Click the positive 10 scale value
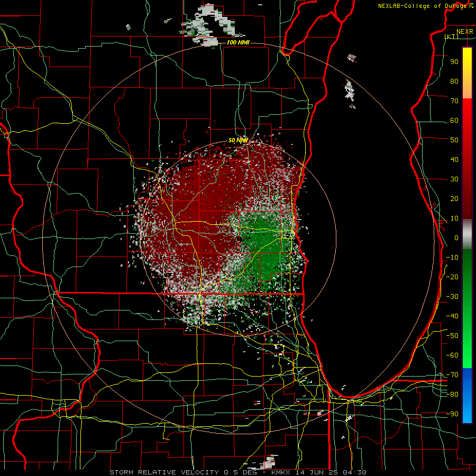 tap(454, 218)
